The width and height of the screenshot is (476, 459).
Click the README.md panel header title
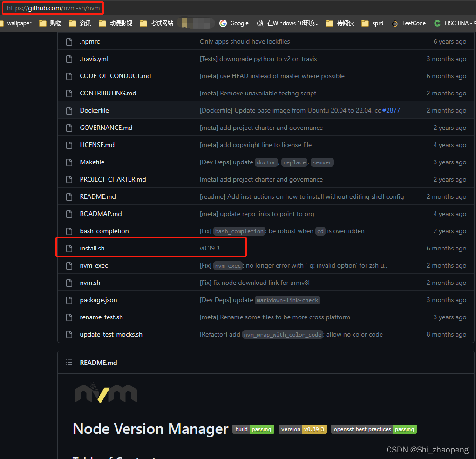98,363
